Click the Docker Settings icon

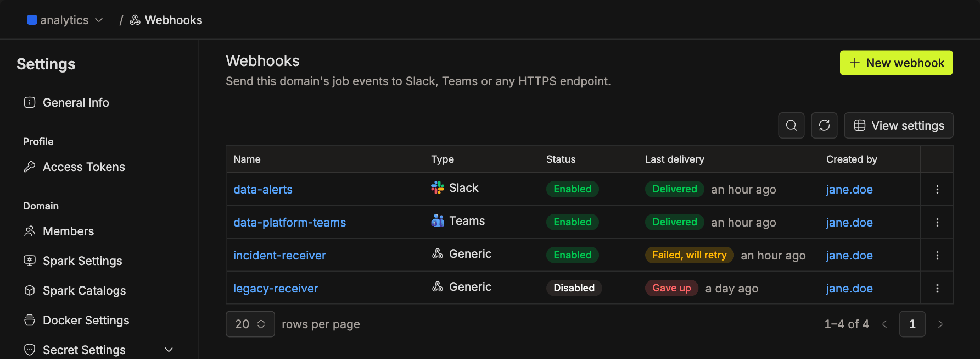tap(30, 320)
